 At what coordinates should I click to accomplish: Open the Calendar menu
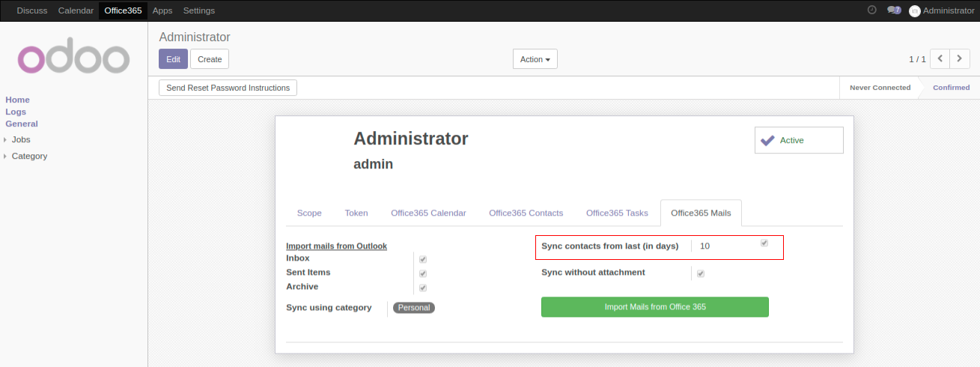click(76, 10)
